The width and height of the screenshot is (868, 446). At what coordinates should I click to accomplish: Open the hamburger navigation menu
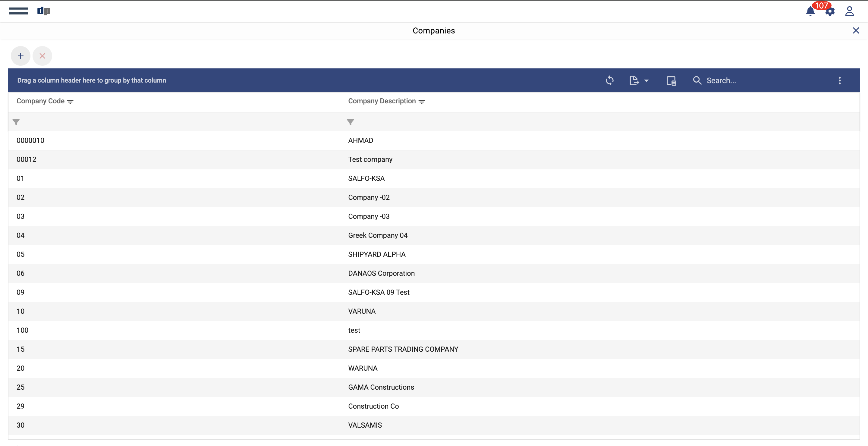[x=18, y=11]
